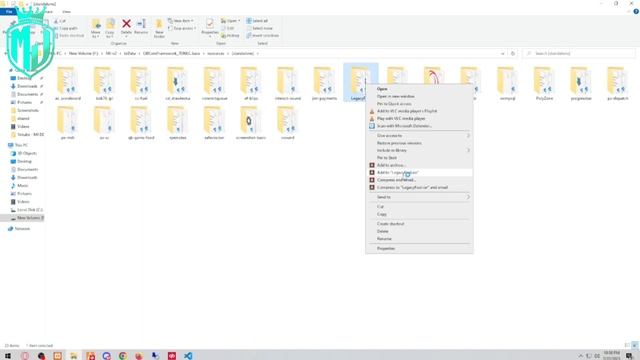640x360 pixels.
Task: Click the Move to icon in ribbon
Action: [96, 28]
